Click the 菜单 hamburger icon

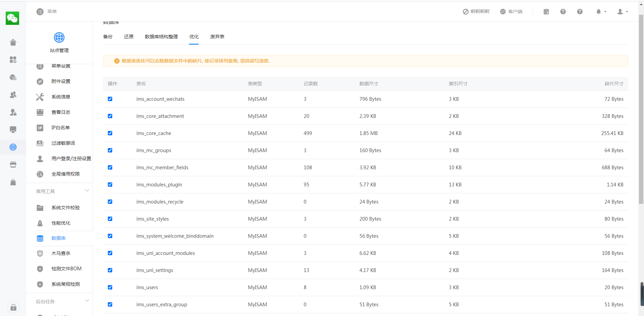tap(40, 12)
